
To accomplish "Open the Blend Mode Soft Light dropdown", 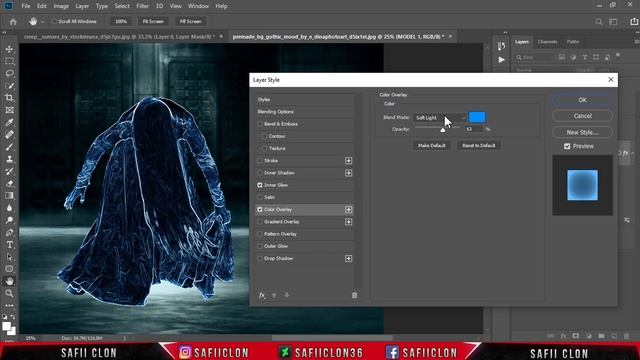I will click(440, 118).
